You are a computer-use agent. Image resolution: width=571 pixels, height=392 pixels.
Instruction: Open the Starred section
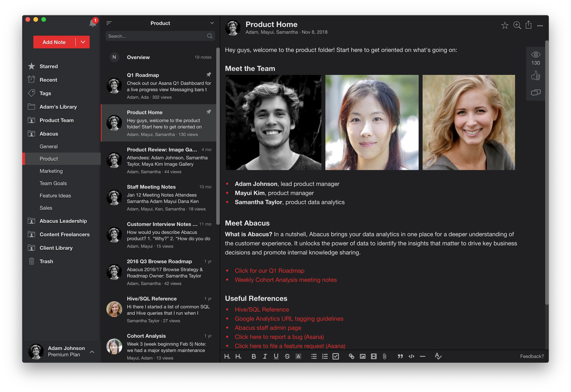48,66
